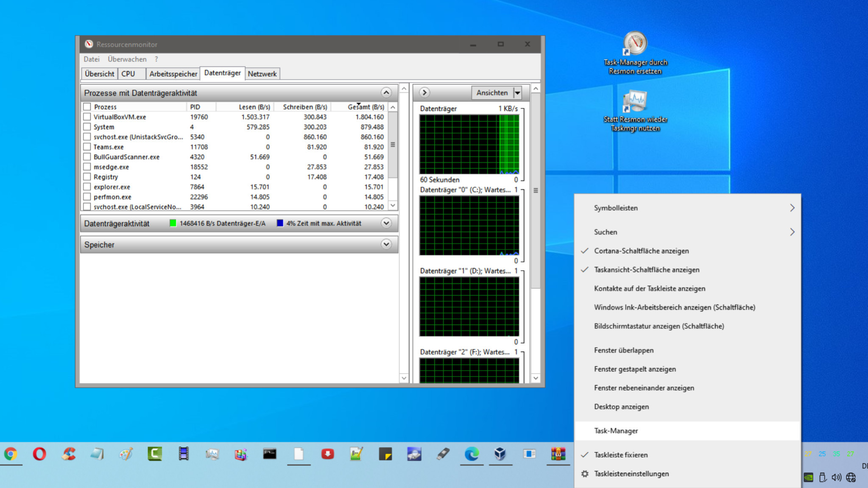This screenshot has width=868, height=488.
Task: Open the blank document taskbar icon
Action: 299,454
